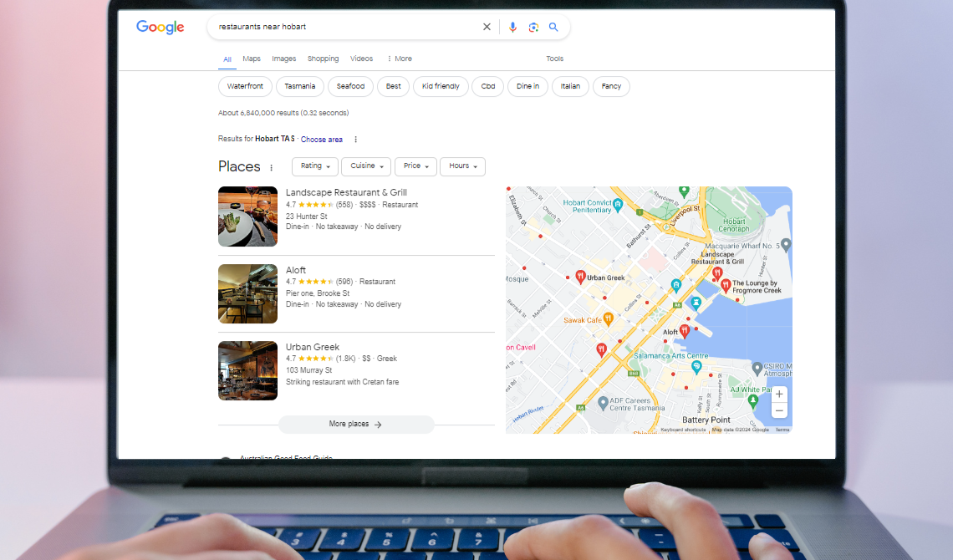Expand the Hours filter dropdown

point(462,166)
